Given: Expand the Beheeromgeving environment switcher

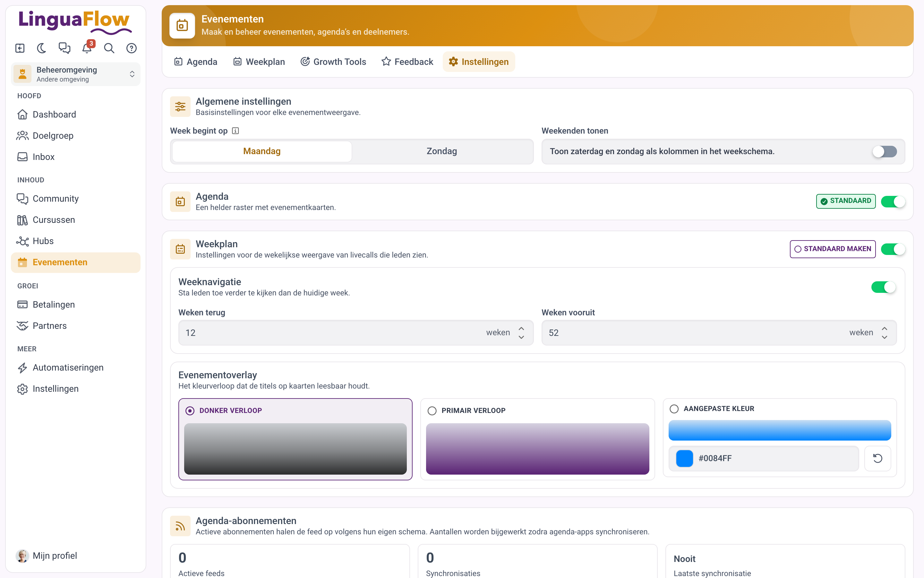Looking at the screenshot, I should [76, 74].
